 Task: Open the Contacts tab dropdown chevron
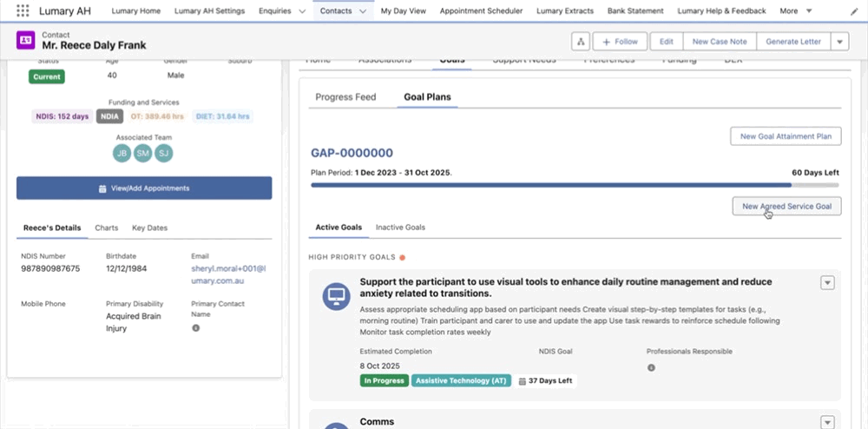pyautogui.click(x=362, y=11)
